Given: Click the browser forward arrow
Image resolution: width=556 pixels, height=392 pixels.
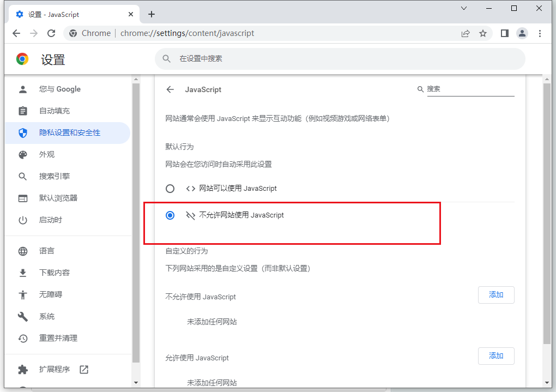Looking at the screenshot, I should coord(34,33).
